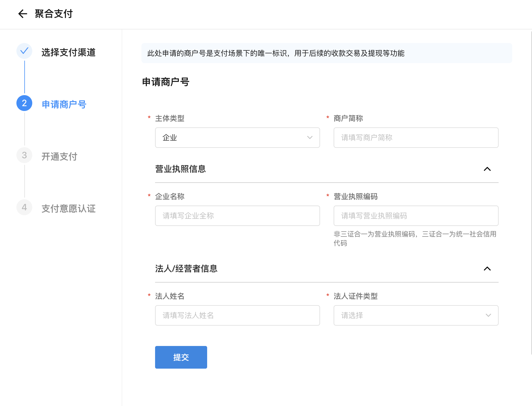Viewport: 532px width, 406px height.
Task: Open the 法人证件类型 dropdown
Action: [416, 315]
